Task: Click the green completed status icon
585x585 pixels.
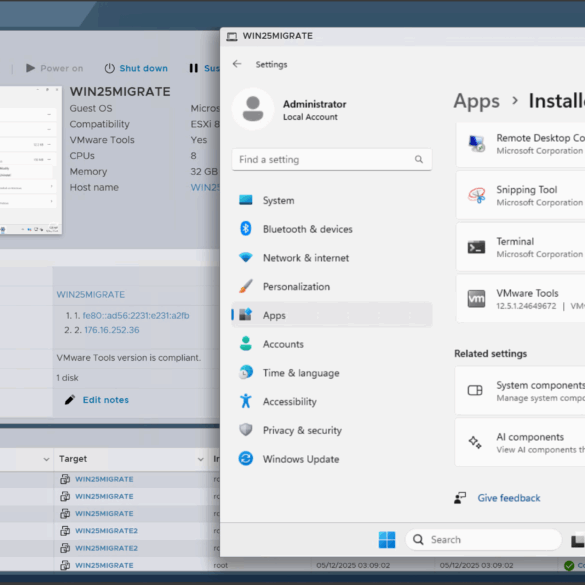Action: [x=569, y=566]
